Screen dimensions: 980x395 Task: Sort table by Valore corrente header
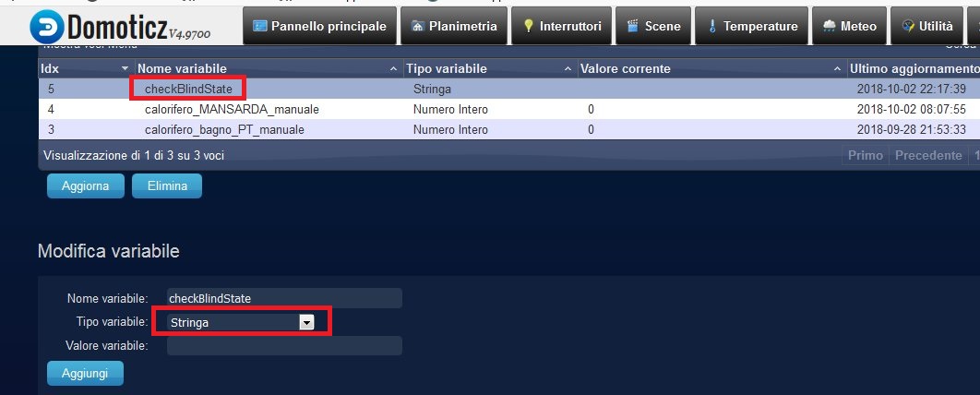[x=711, y=68]
